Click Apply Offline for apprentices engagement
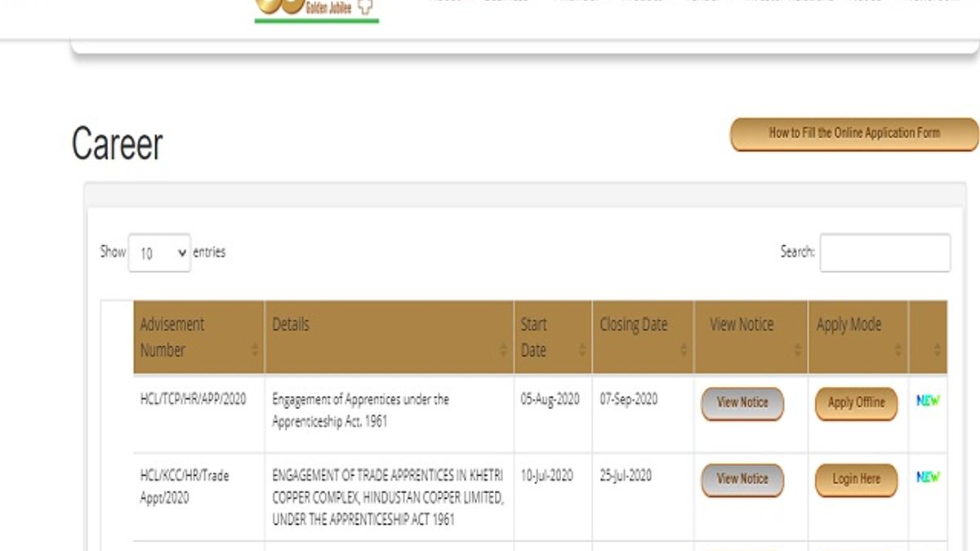The width and height of the screenshot is (980, 551). (x=856, y=403)
